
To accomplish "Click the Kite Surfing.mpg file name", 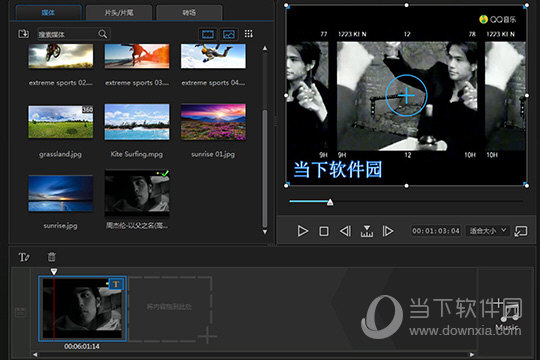I will [x=137, y=154].
